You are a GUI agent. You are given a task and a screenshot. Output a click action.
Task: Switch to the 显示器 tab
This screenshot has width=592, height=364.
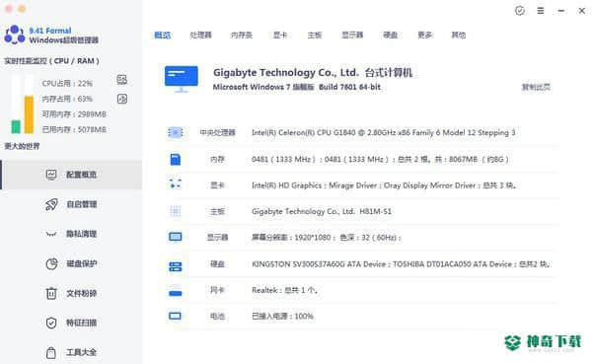pos(352,36)
